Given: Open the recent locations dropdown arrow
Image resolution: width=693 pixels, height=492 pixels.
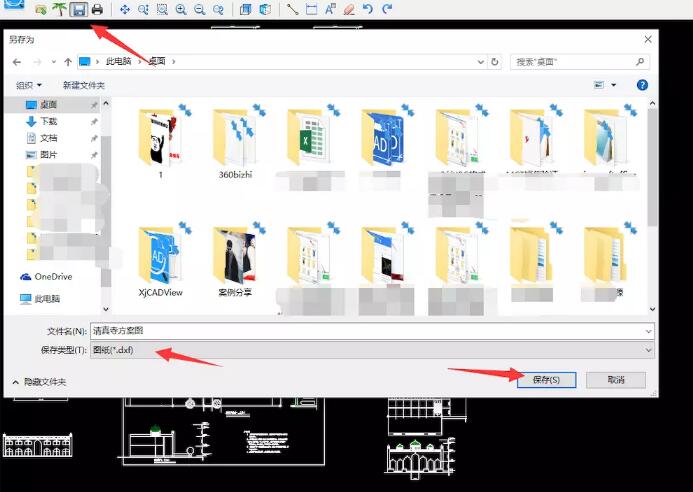Looking at the screenshot, I should pos(53,62).
